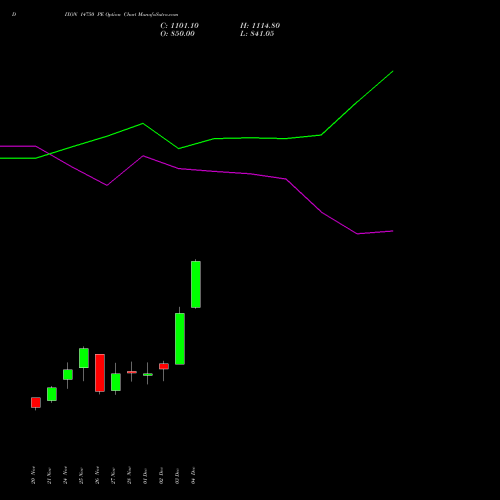This screenshot has height=500, width=500.
Task: Select the 25 Nov date label
Action: 81,475
